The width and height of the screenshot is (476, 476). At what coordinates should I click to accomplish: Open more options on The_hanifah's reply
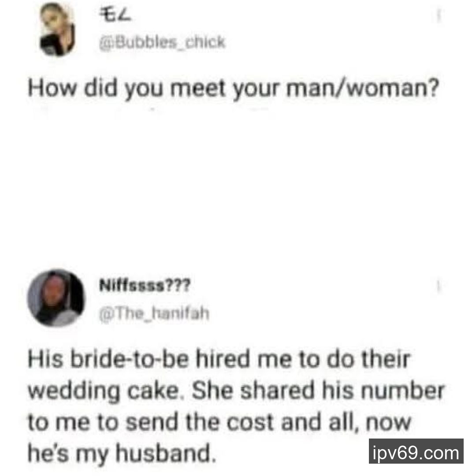click(438, 286)
